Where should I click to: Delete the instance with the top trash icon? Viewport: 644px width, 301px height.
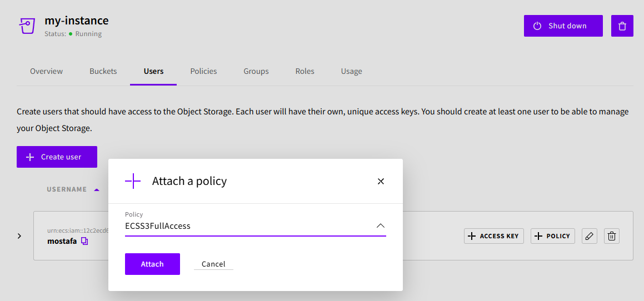click(x=622, y=26)
